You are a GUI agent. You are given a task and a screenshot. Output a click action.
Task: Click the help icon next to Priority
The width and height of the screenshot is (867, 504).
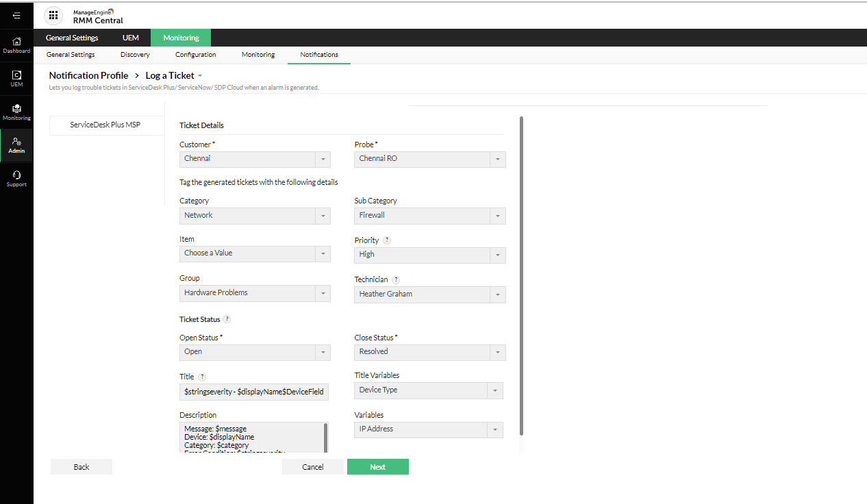click(x=388, y=240)
